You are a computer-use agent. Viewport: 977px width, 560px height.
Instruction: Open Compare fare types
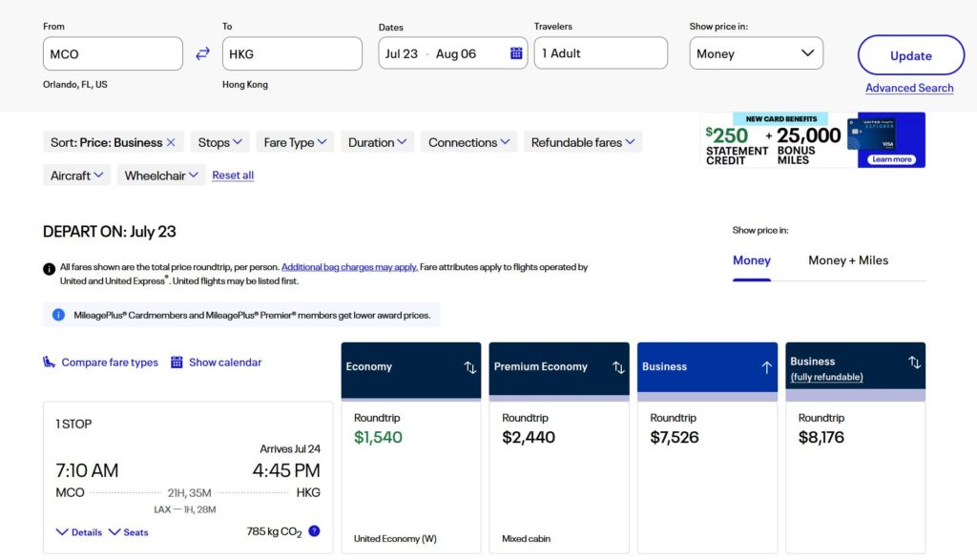point(101,363)
